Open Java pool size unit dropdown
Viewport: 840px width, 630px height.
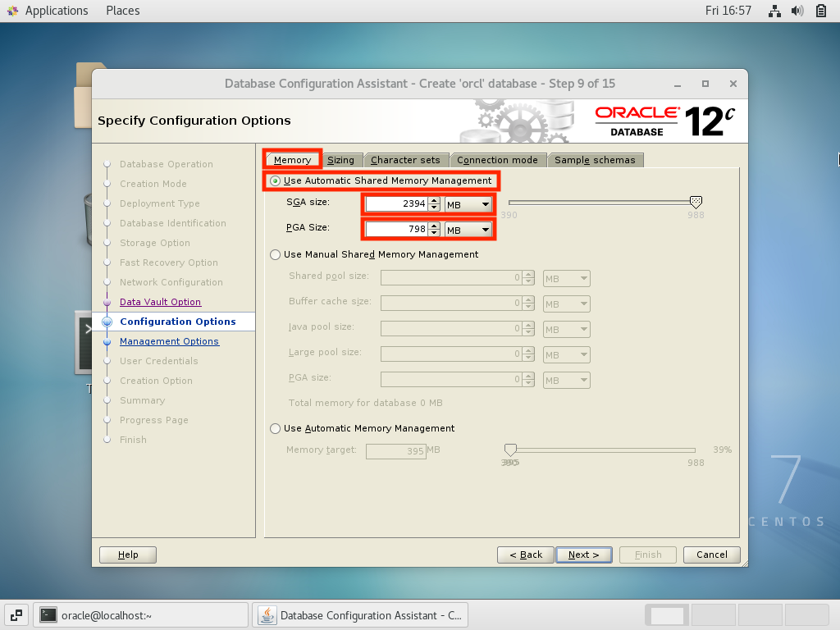[566, 330]
